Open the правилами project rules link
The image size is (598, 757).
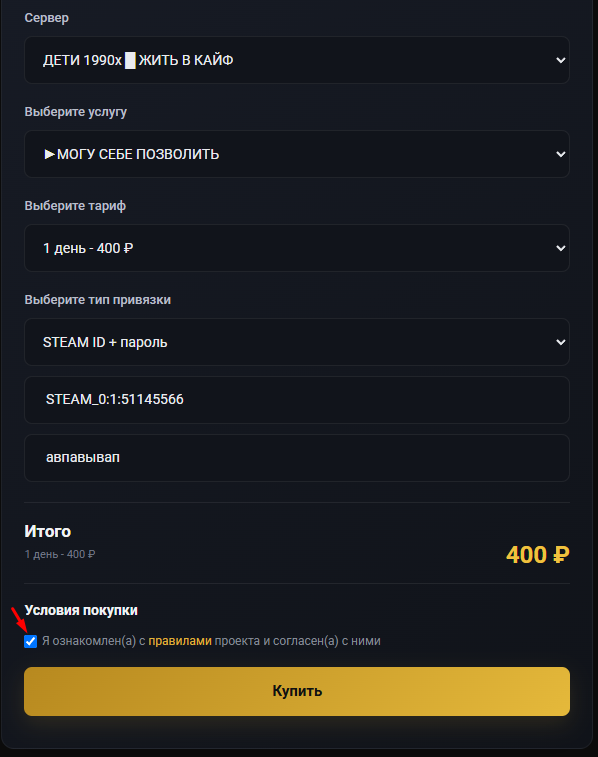tap(180, 641)
